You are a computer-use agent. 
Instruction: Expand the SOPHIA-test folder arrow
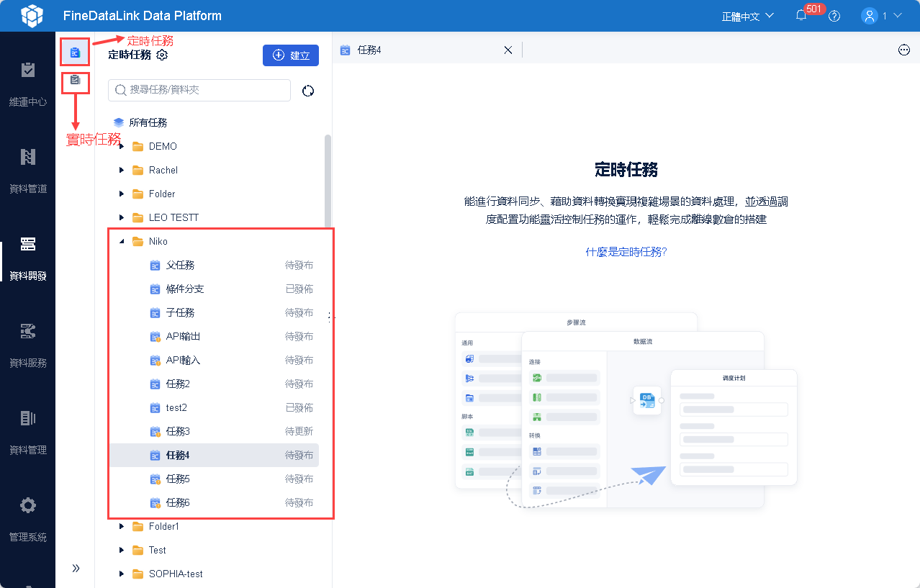pyautogui.click(x=121, y=574)
